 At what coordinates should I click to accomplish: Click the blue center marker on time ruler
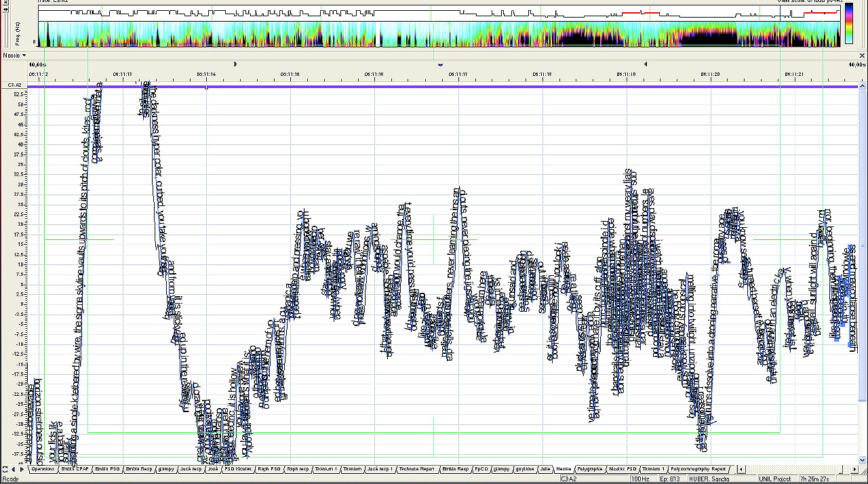pyautogui.click(x=441, y=64)
